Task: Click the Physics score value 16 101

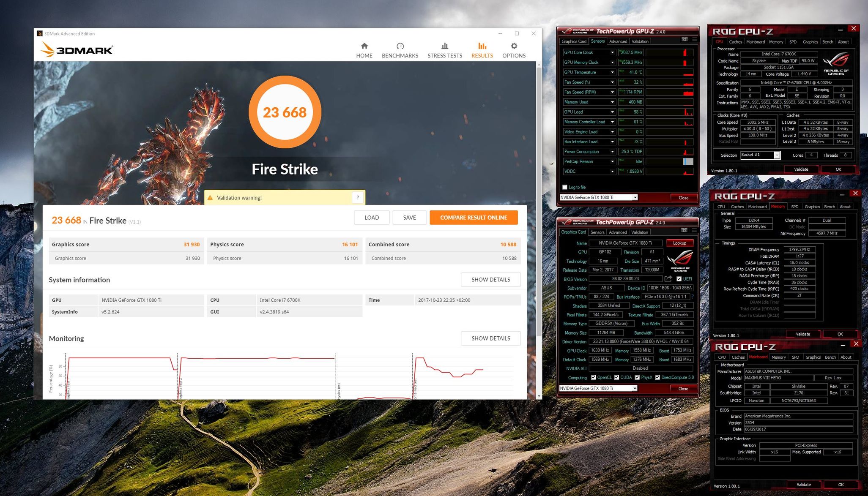Action: click(x=350, y=245)
